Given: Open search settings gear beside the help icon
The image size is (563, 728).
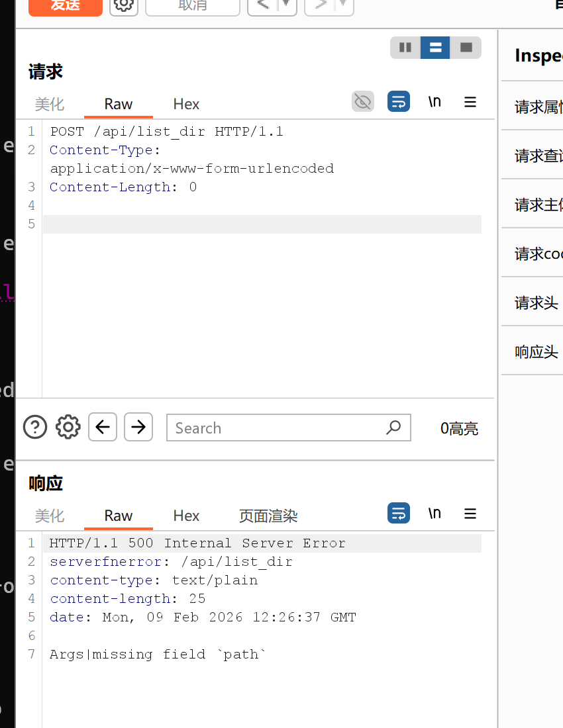Looking at the screenshot, I should coord(68,428).
